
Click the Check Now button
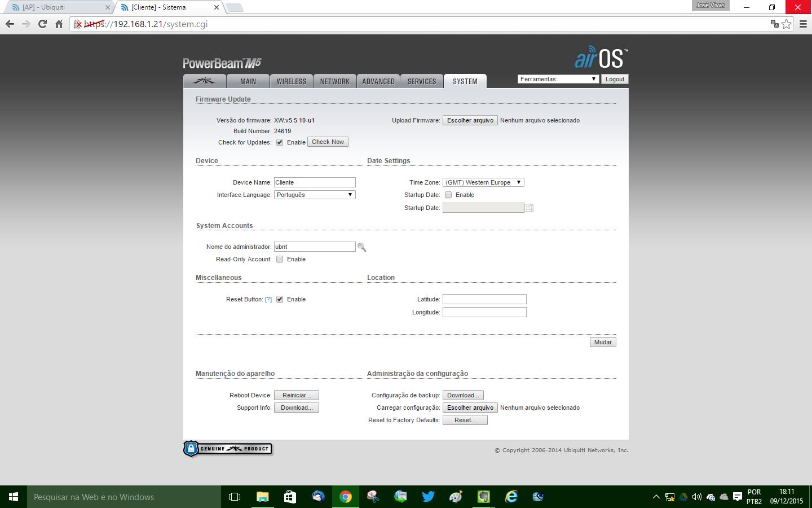[x=328, y=142]
